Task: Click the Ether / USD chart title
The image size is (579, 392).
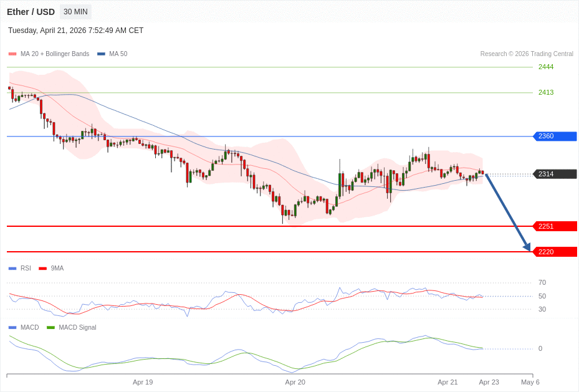Action: (31, 12)
